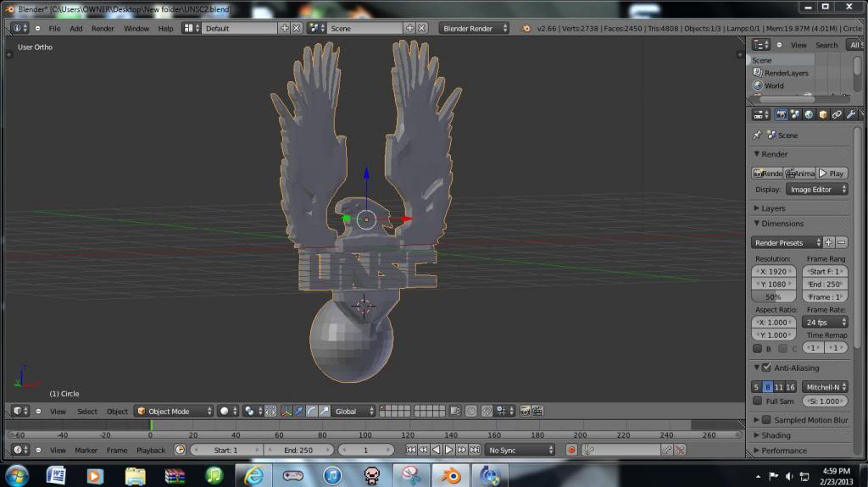This screenshot has width=868, height=487.
Task: Click the OpenGL render camera icon
Action: coord(524,411)
